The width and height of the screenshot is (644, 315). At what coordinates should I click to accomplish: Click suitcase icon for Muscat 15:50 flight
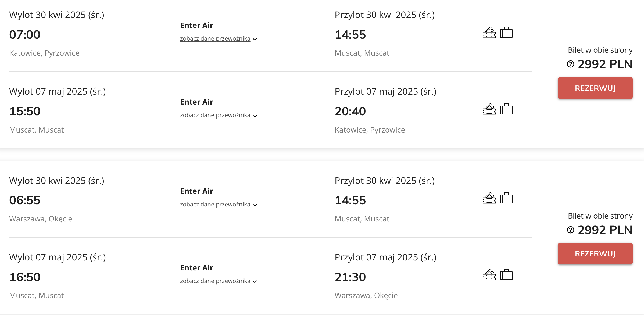pos(506,109)
